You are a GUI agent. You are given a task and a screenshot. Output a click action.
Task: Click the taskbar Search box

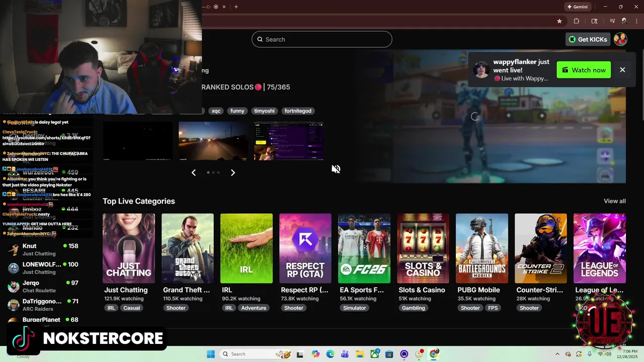pyautogui.click(x=257, y=354)
